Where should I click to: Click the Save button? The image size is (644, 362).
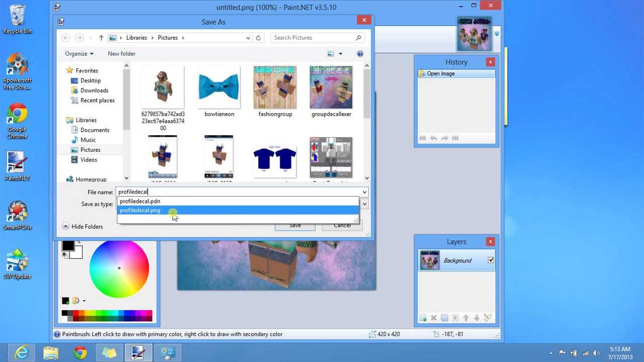click(295, 225)
